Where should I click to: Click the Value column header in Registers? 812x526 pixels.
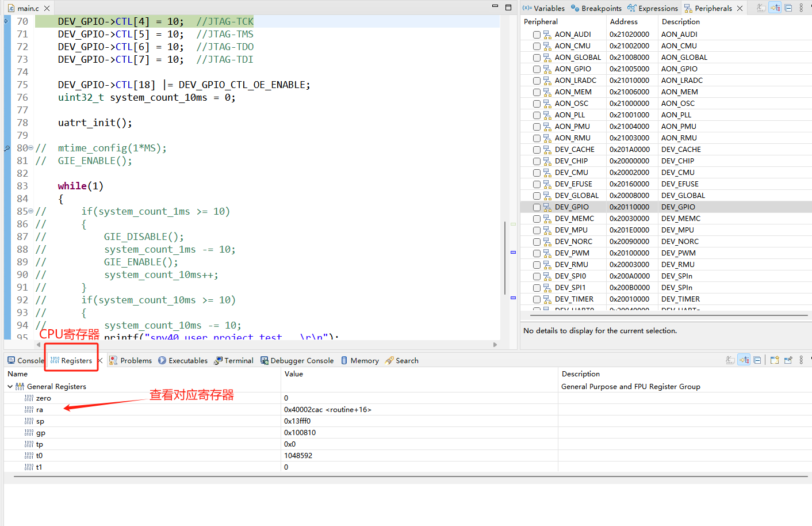click(293, 374)
